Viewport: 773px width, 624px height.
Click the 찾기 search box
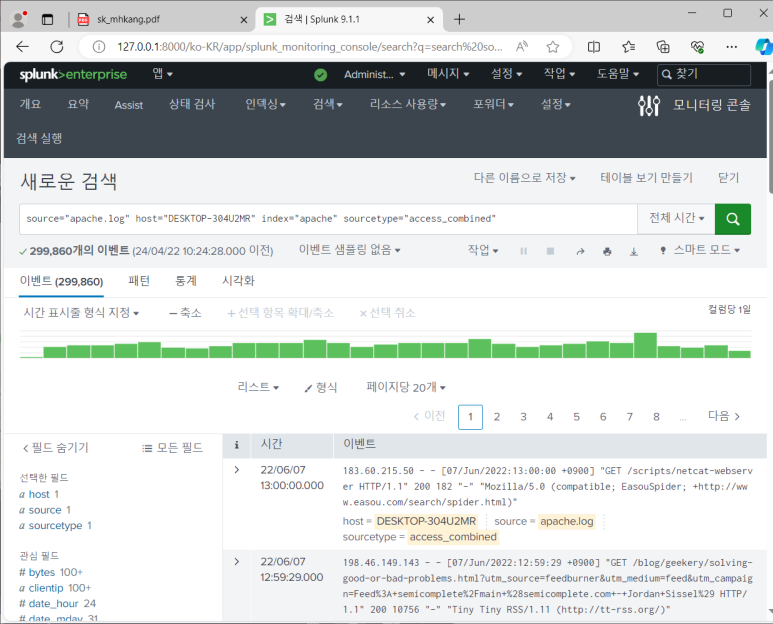703,74
